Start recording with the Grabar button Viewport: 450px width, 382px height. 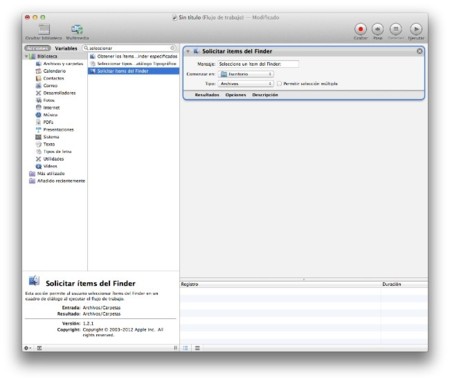(x=360, y=29)
